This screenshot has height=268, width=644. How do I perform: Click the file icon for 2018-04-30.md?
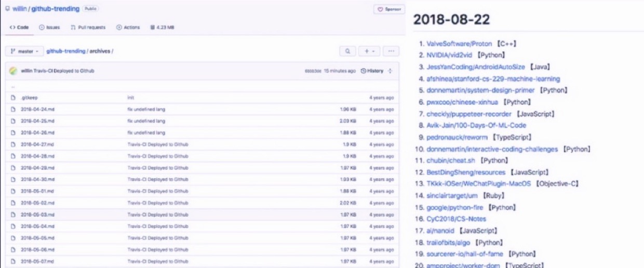13,179
